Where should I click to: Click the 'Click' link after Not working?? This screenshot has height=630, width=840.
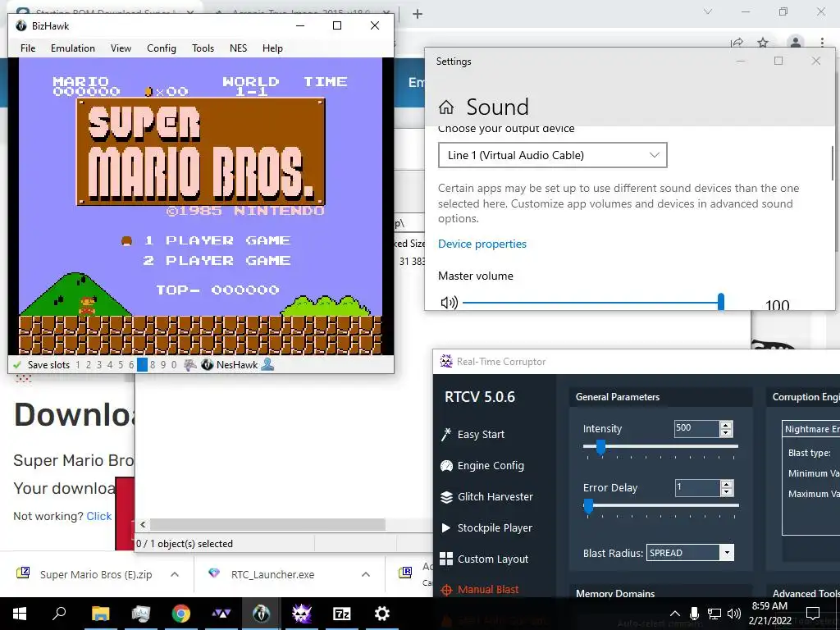(x=99, y=517)
